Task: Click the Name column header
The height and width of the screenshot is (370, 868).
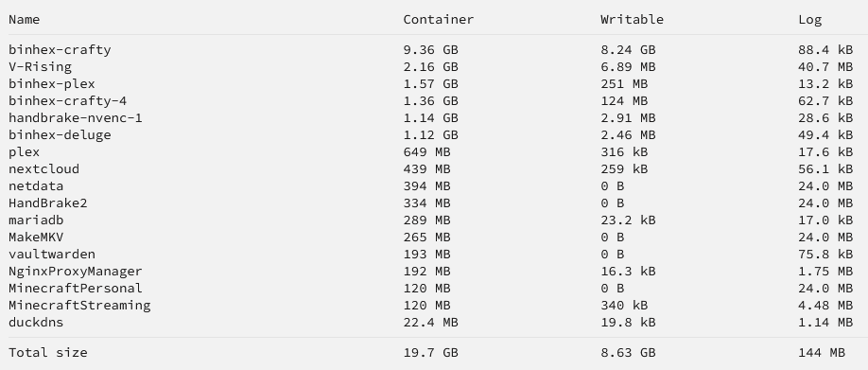Action: point(25,19)
